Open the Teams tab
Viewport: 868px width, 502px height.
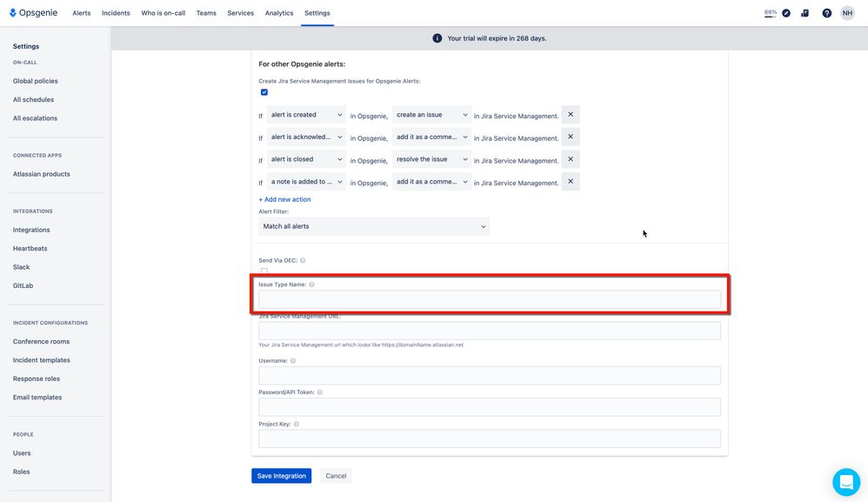coord(206,13)
